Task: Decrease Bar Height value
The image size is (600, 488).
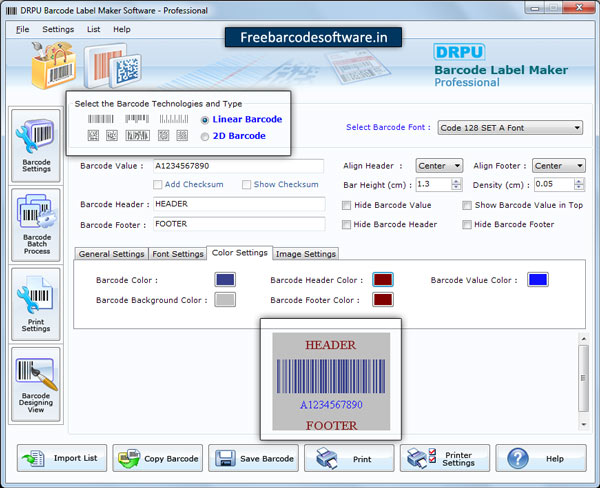Action: pos(456,188)
